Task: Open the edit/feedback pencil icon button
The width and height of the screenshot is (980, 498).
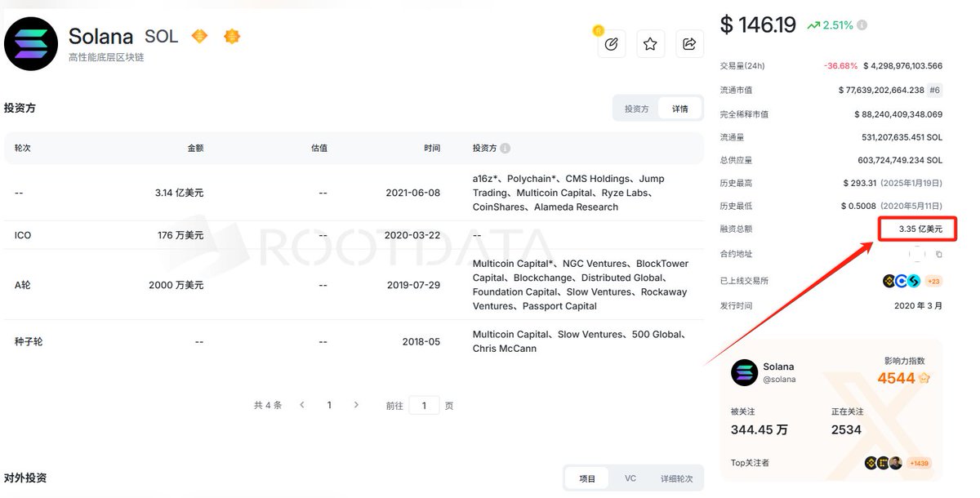Action: (611, 44)
